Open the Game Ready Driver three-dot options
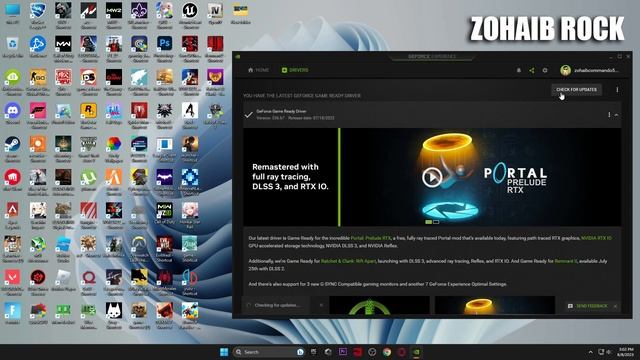This screenshot has height=360, width=640. click(x=609, y=115)
